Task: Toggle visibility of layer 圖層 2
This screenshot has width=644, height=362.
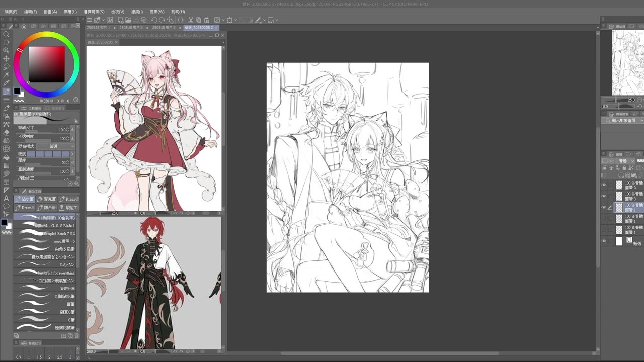Action: pyautogui.click(x=604, y=185)
